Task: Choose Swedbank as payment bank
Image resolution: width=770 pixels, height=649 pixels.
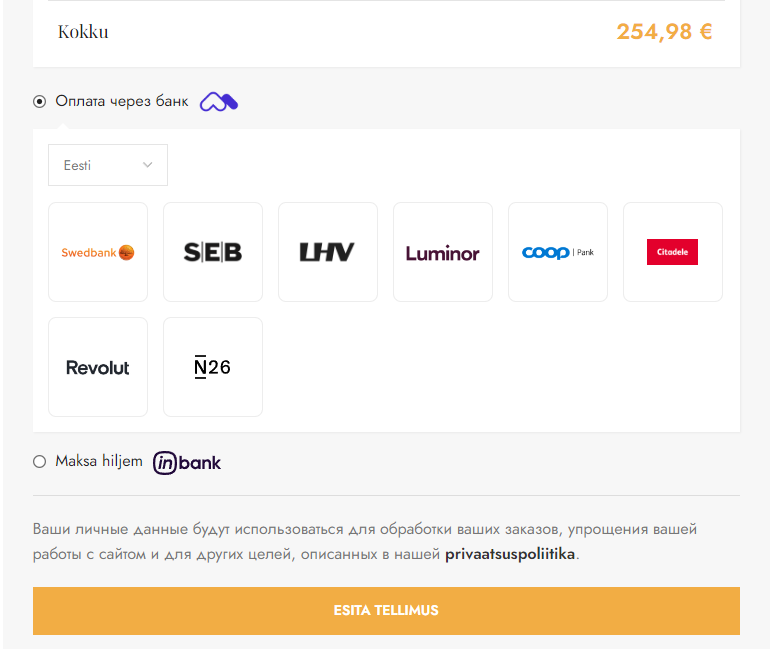Action: 98,252
